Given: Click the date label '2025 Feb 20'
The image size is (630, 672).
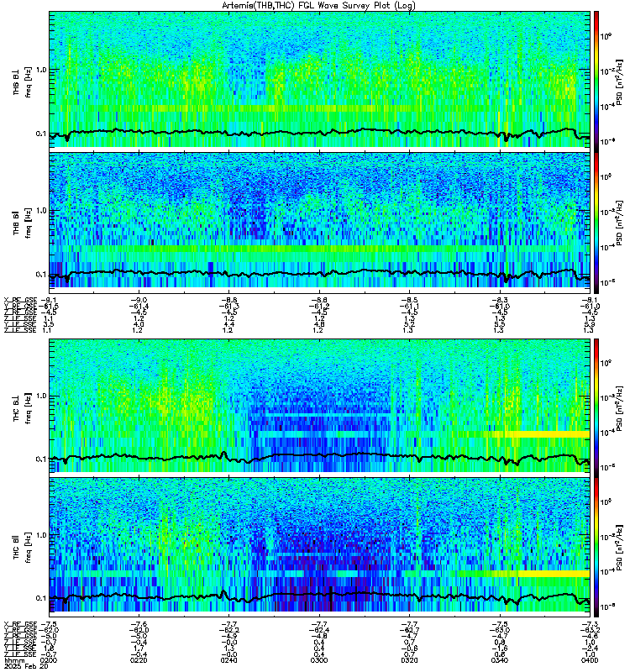Looking at the screenshot, I should tap(26, 666).
